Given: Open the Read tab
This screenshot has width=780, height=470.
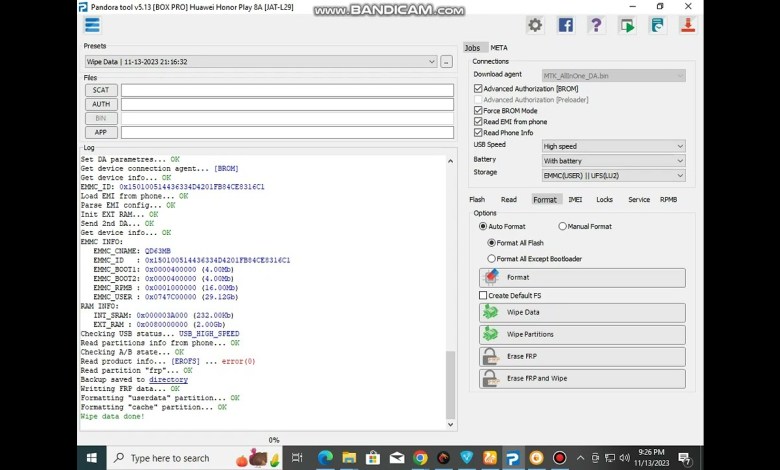Looking at the screenshot, I should [x=508, y=199].
